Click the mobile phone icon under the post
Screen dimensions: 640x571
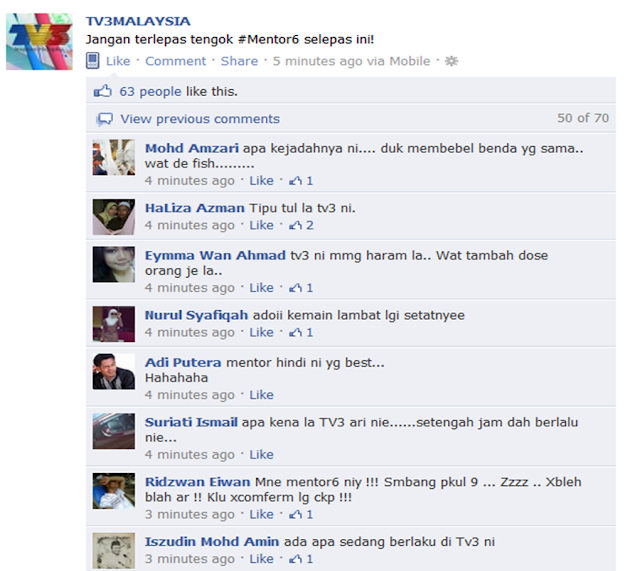(93, 61)
